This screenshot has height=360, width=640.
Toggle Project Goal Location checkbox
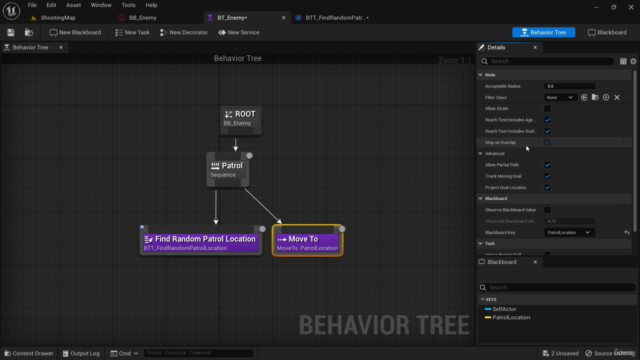pyautogui.click(x=547, y=187)
